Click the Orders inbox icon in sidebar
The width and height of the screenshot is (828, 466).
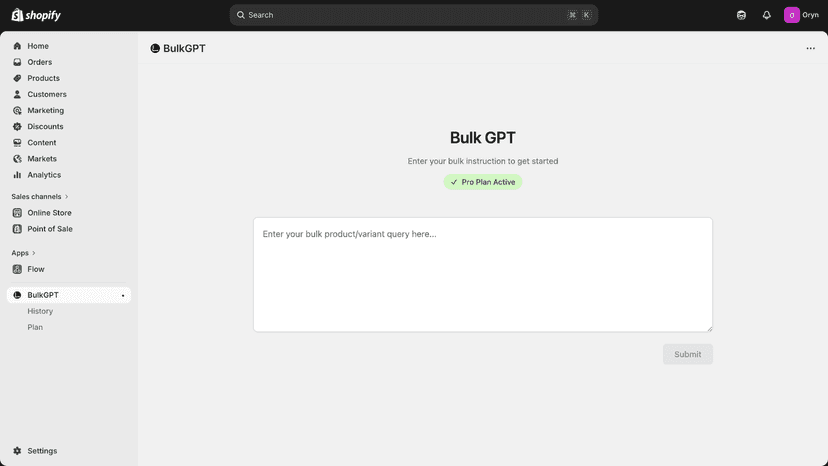coord(17,62)
